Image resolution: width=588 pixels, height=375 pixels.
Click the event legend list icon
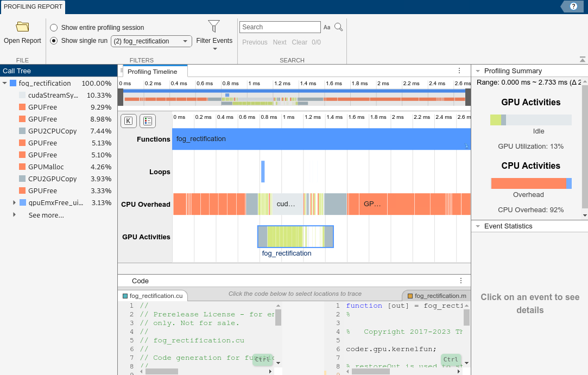coord(147,120)
